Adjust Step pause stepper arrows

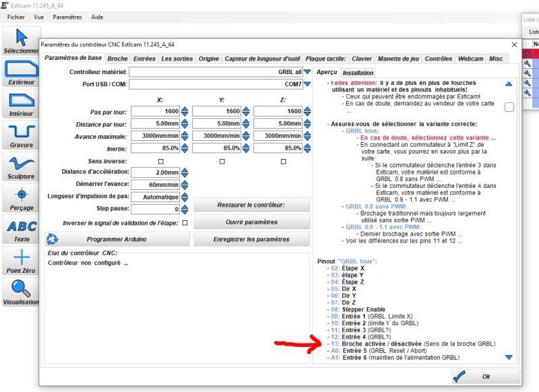pyautogui.click(x=185, y=209)
